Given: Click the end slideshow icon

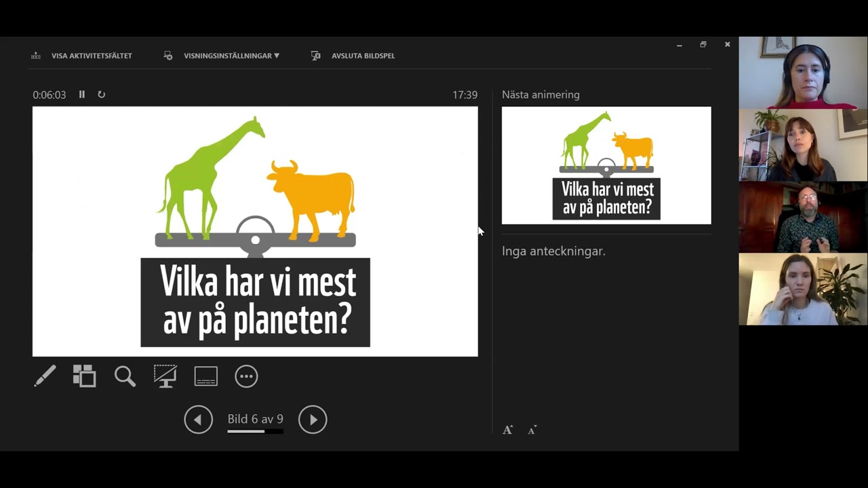Looking at the screenshot, I should tap(315, 56).
